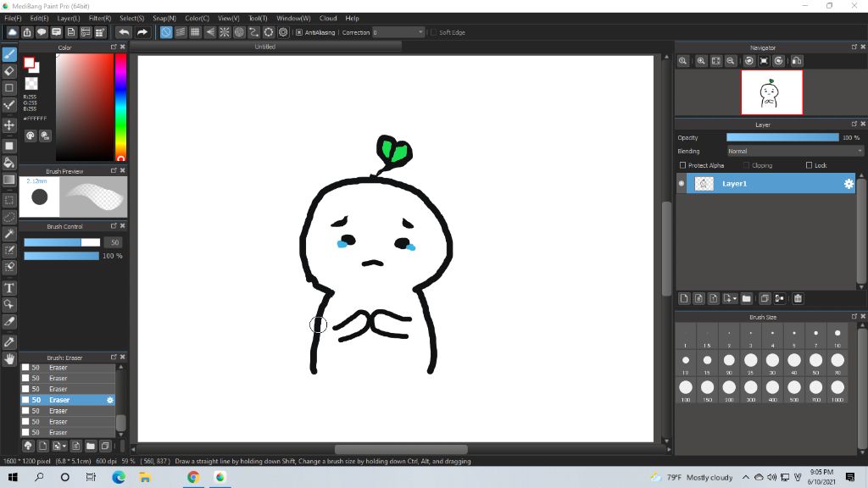Viewport: 868px width, 488px height.
Task: Click the brush size slider in Brush Control
Action: tap(62, 242)
